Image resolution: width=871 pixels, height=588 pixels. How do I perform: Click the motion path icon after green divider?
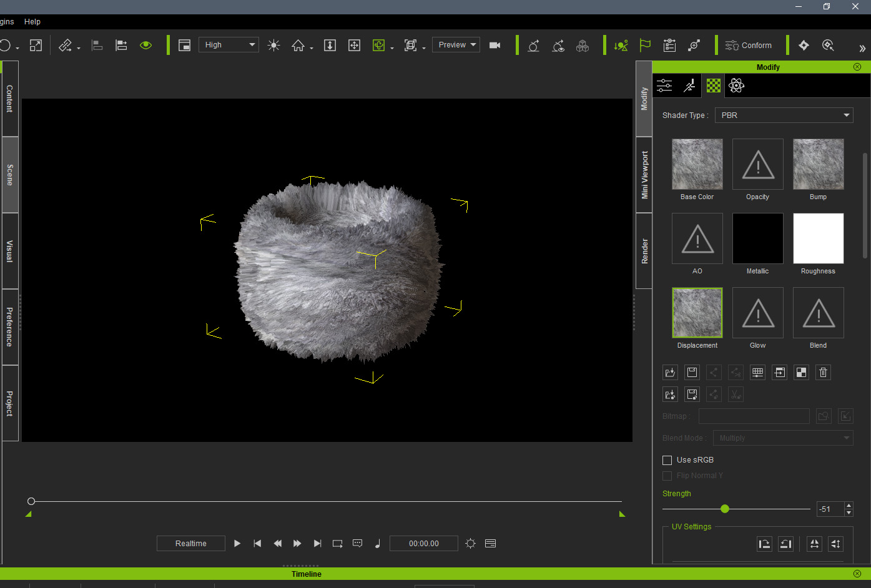[x=534, y=45]
